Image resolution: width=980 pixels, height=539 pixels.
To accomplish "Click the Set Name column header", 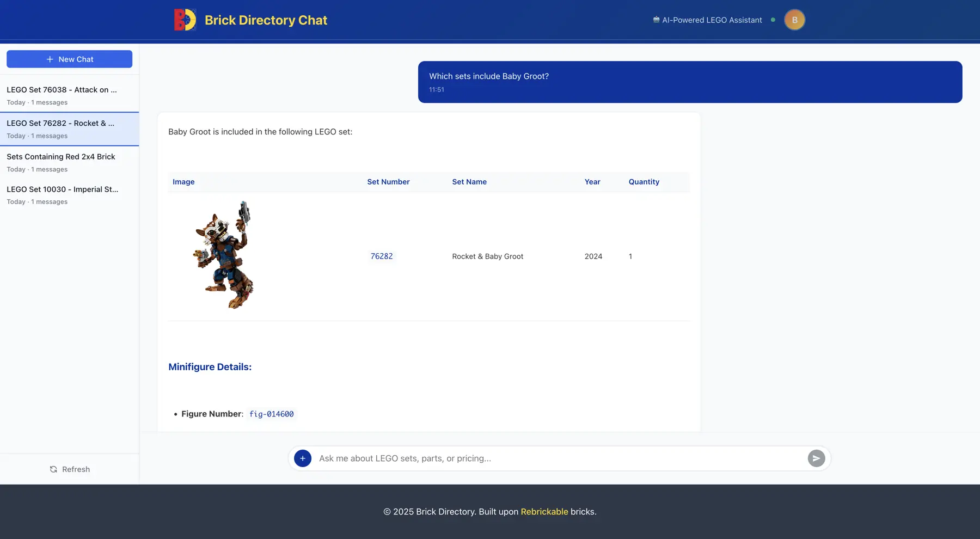I will 469,182.
